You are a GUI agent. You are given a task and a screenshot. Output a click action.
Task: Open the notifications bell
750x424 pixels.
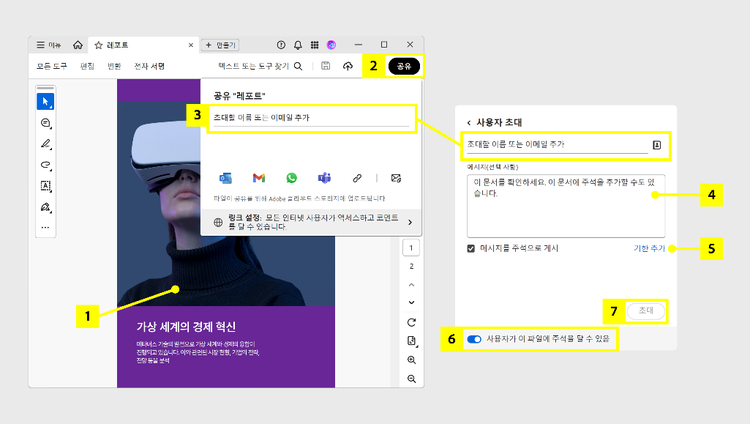[298, 45]
